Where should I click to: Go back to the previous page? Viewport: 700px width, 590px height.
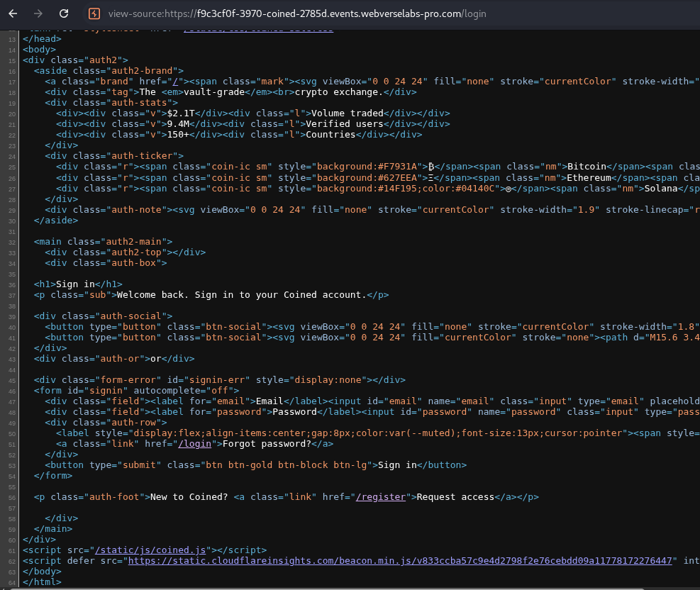tap(13, 14)
